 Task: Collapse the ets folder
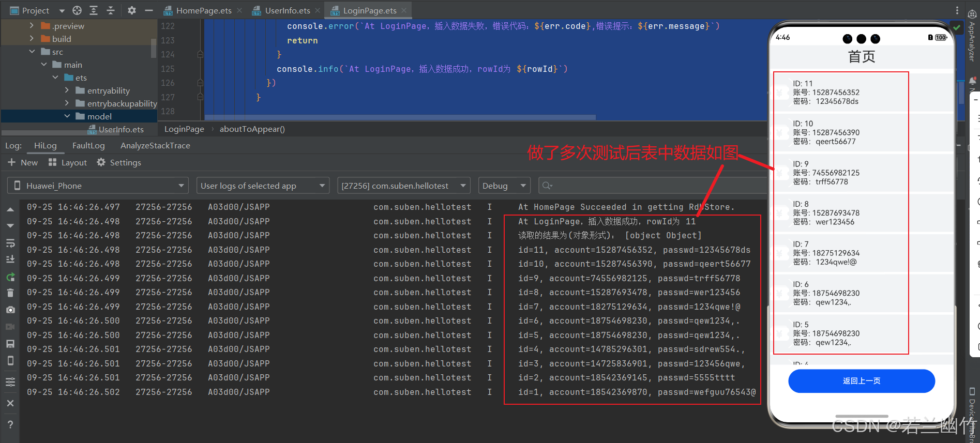[55, 77]
